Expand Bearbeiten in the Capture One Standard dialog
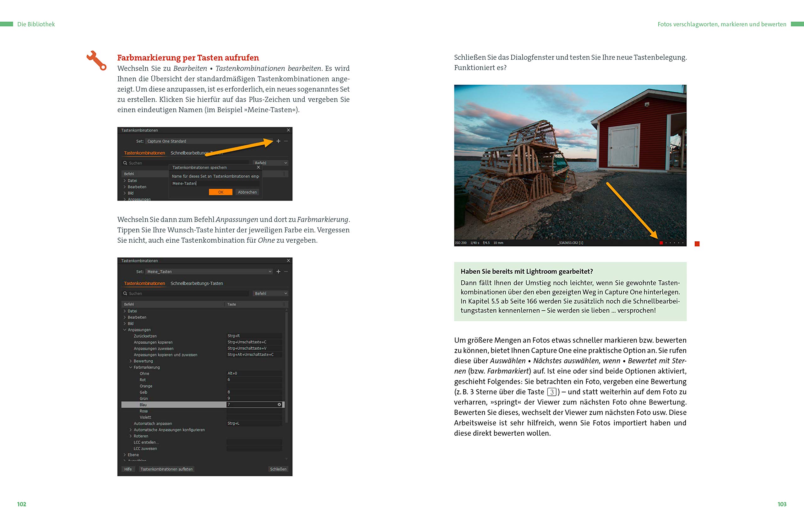804x532 pixels. pyautogui.click(x=125, y=187)
